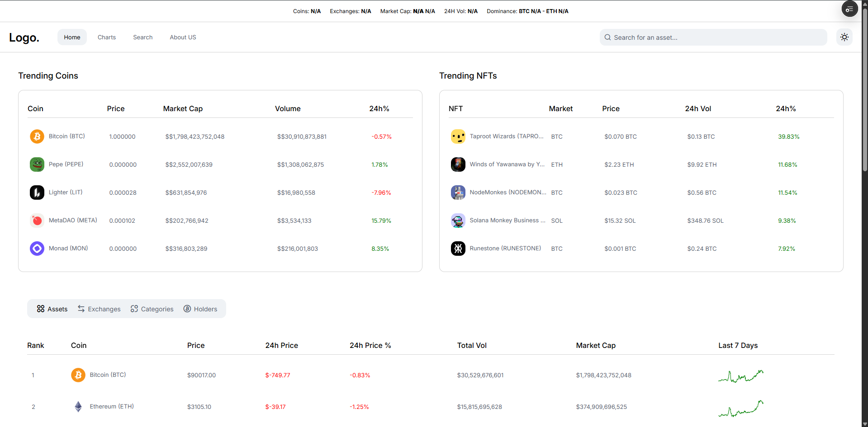This screenshot has height=427, width=868.
Task: Go to the About US page
Action: pos(183,38)
